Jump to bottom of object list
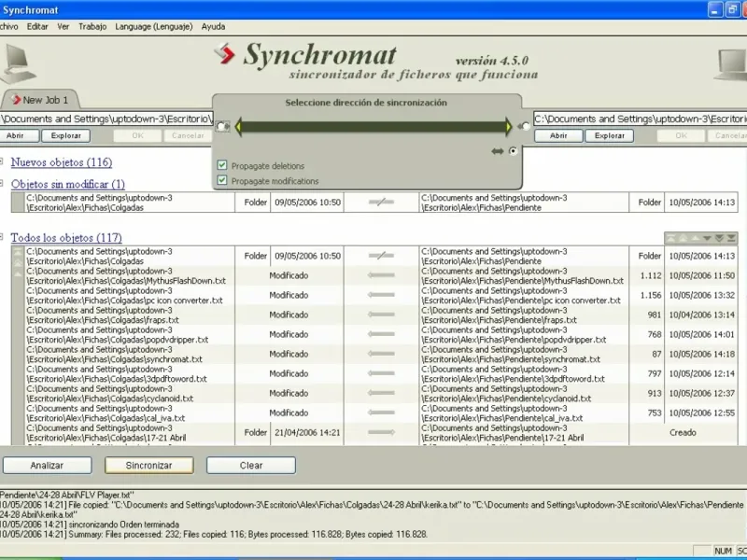 (x=731, y=238)
